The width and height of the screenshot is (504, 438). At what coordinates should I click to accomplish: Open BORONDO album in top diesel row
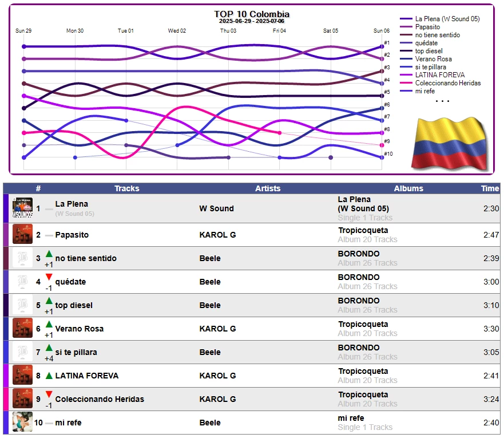[x=359, y=301]
